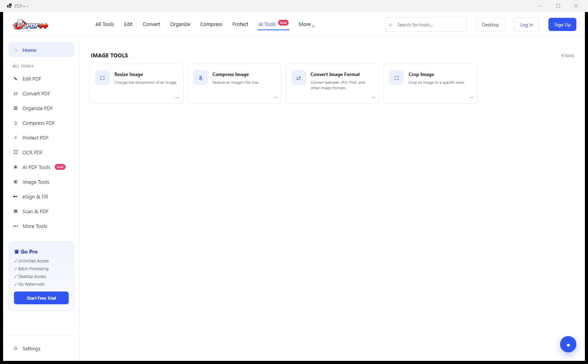Screen dimensions: 588x364
Task: Follow the Crop Image card arrow
Action: [471, 97]
